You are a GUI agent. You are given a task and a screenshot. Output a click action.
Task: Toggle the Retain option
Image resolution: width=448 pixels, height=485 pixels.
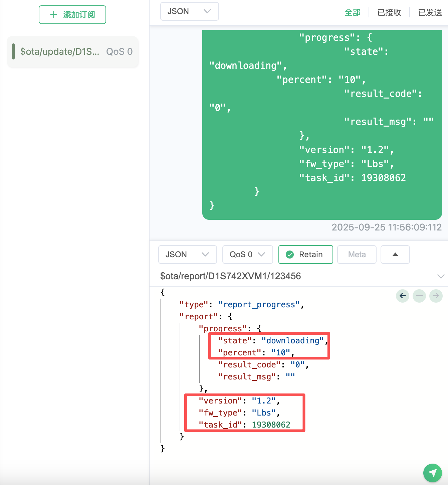[305, 255]
